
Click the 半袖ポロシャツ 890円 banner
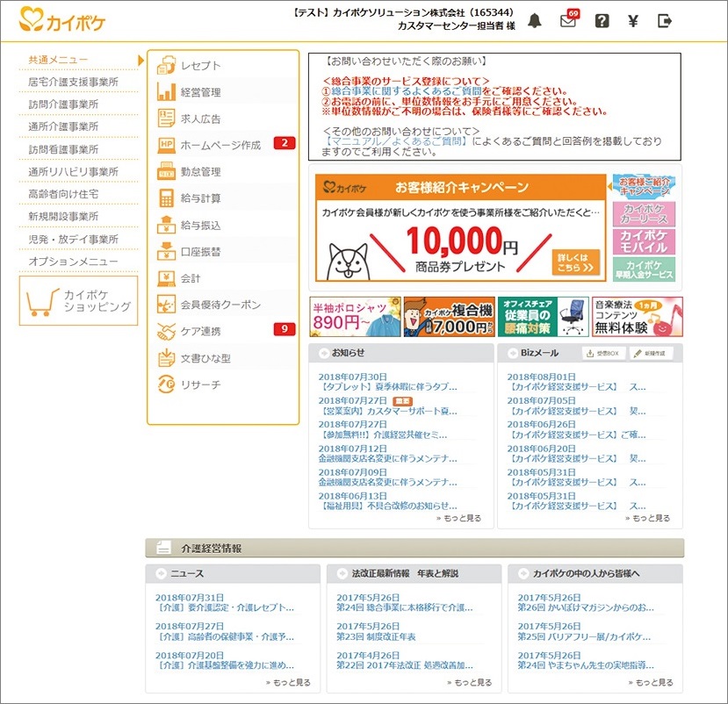[x=355, y=317]
